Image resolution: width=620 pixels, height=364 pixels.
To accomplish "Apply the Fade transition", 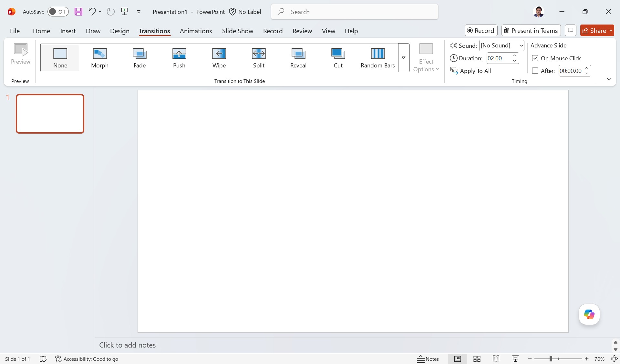I will coord(139,57).
